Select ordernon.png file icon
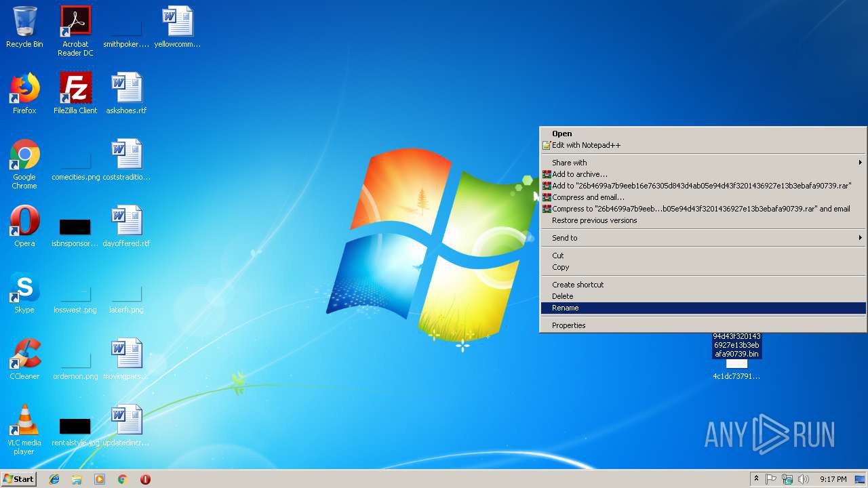Screen dimensions: 868x488 (75, 365)
